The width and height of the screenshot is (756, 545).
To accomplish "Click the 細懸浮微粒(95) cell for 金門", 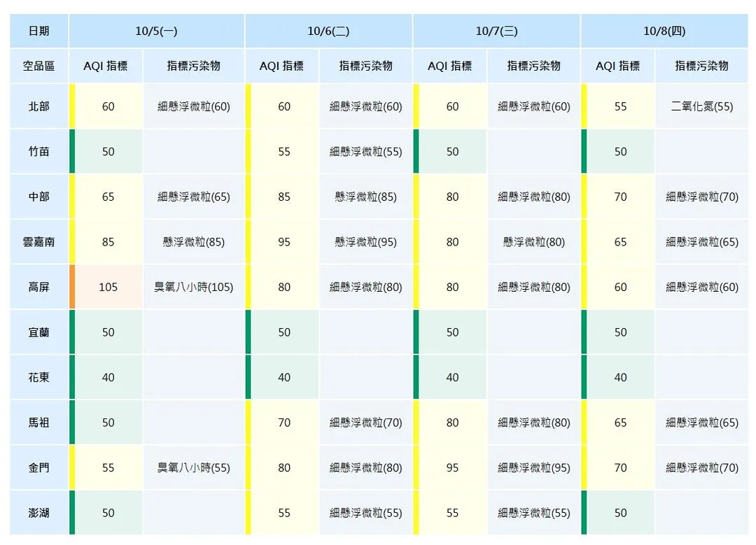I will coord(533,467).
